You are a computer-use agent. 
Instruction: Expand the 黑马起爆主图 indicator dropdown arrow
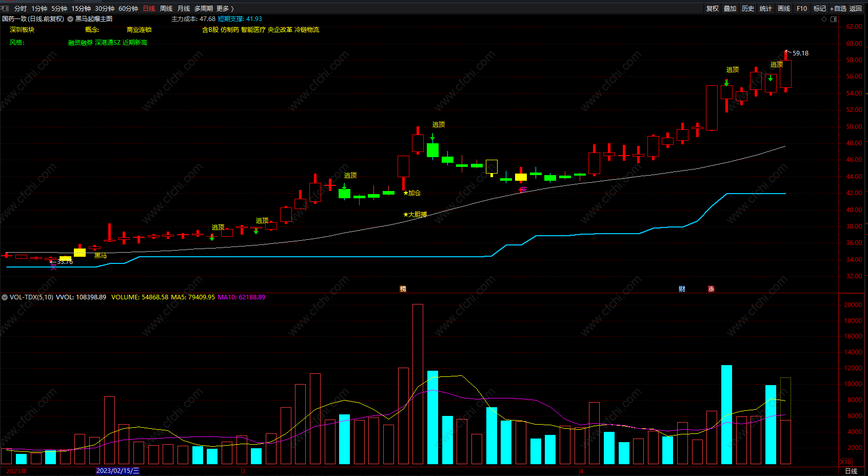70,19
